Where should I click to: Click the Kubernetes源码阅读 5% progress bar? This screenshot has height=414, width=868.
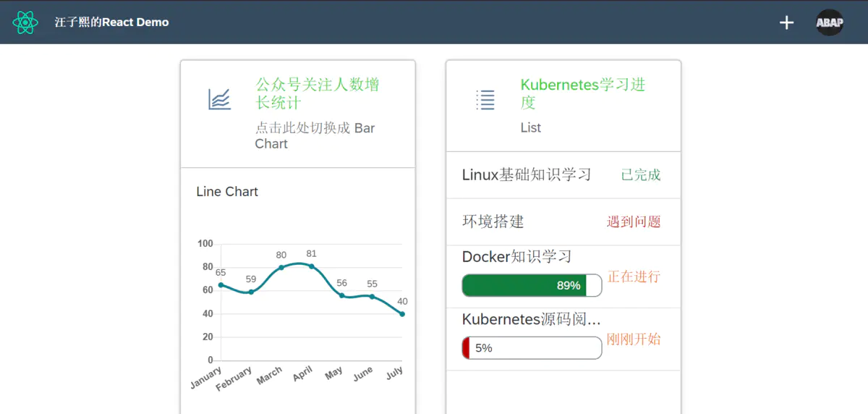click(x=532, y=348)
